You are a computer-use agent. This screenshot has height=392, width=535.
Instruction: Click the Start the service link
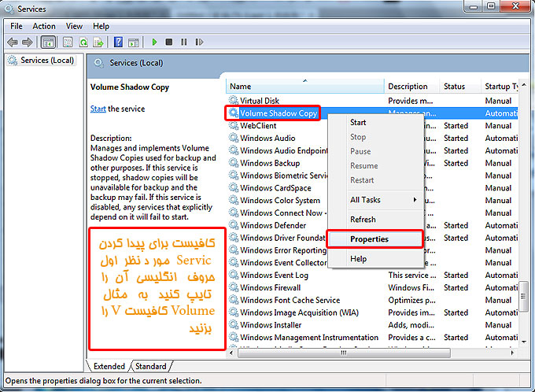98,109
